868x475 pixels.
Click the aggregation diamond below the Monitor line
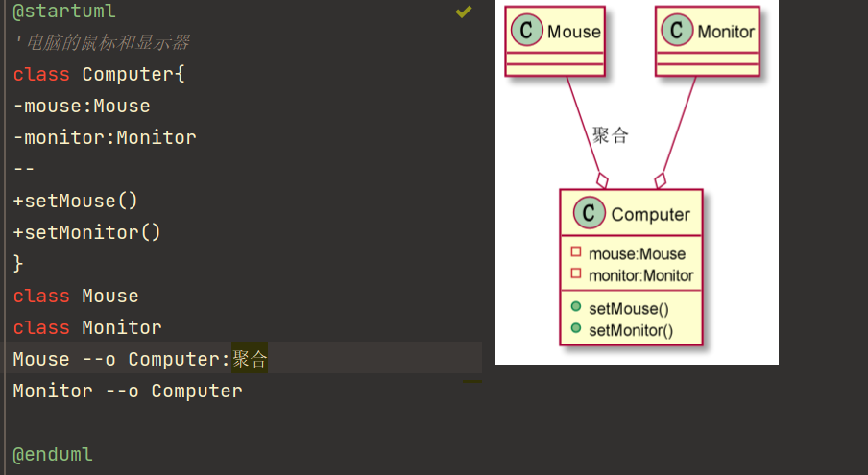click(660, 180)
